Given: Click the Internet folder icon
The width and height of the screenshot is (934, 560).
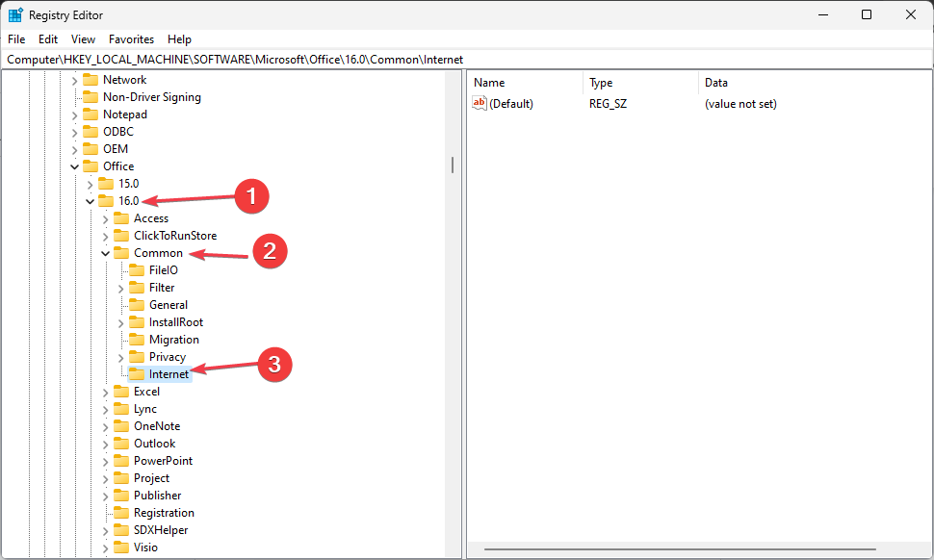Looking at the screenshot, I should (x=137, y=373).
